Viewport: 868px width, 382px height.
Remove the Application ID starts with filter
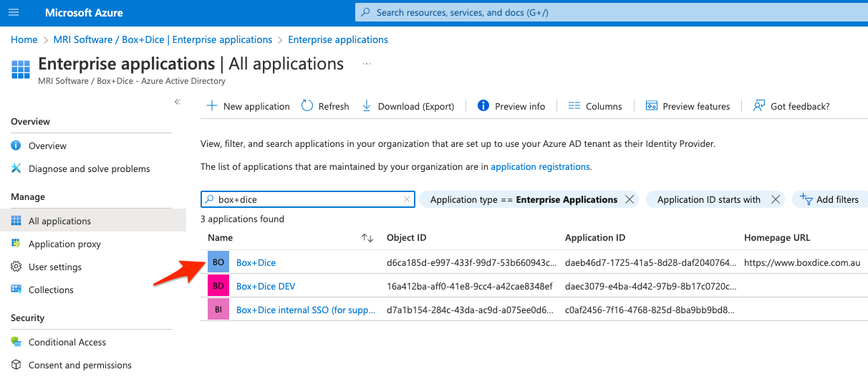(x=775, y=199)
